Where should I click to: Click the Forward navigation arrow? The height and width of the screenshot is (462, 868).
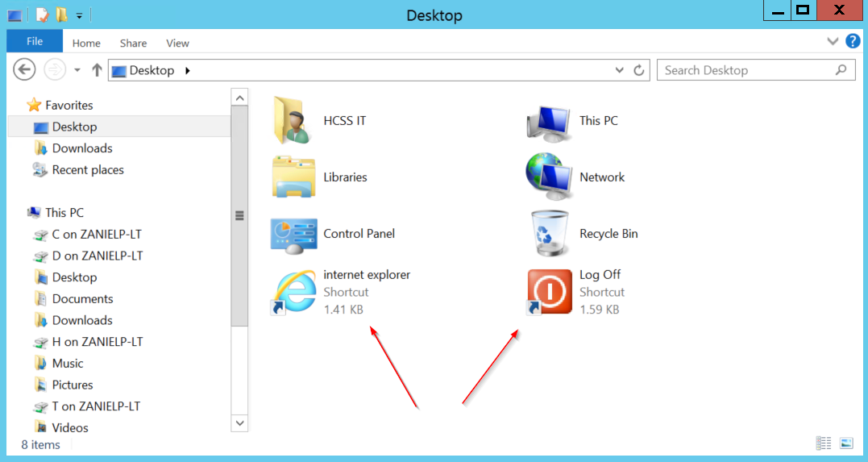pos(54,70)
